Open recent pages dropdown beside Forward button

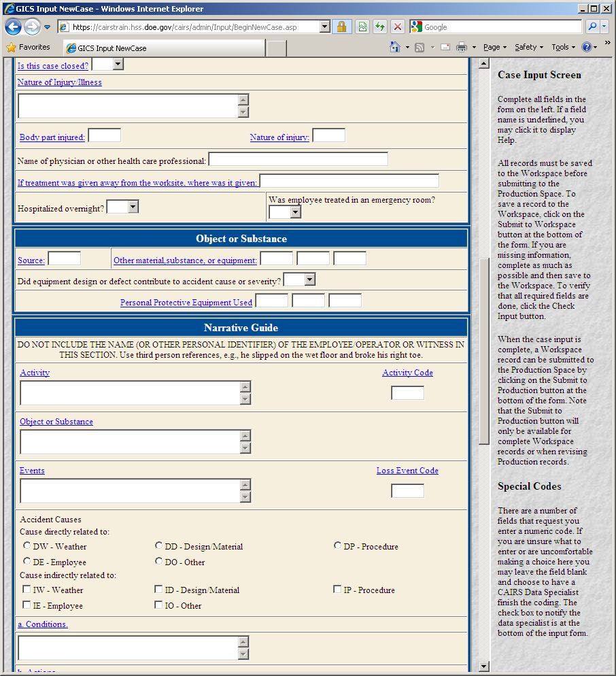[47, 27]
